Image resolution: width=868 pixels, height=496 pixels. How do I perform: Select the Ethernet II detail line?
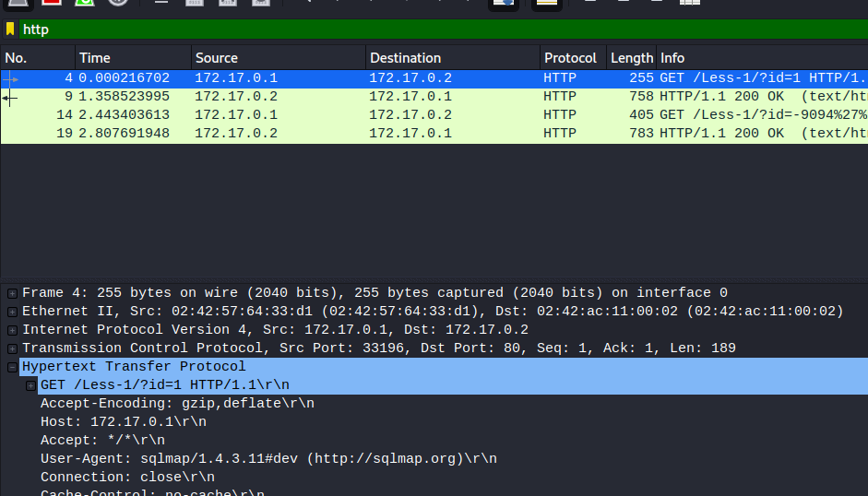433,311
